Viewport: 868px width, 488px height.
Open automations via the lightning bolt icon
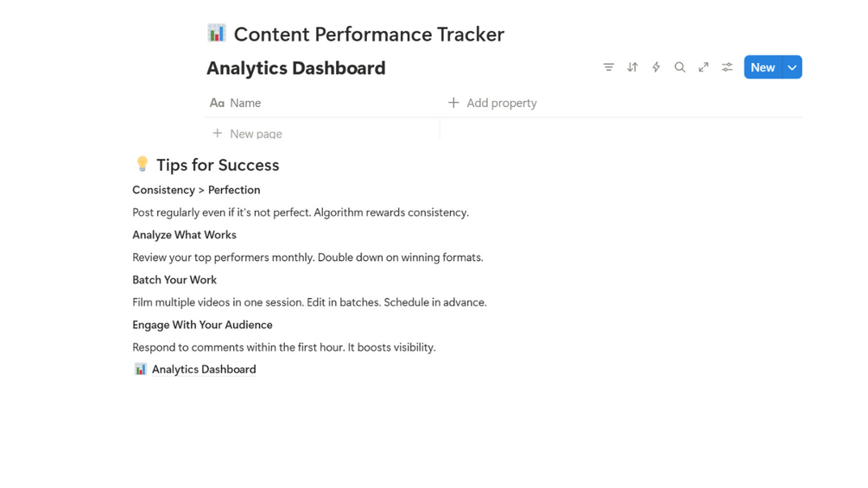[x=656, y=67]
